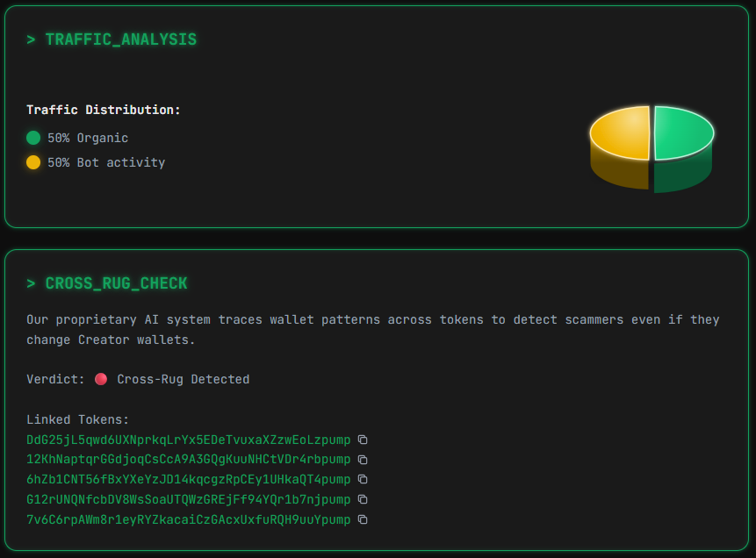Open linked token 6hZb1CNT56fBxYXeYzJD14kqcgzRpCEy1UHkaQT4pump
Image resolution: width=756 pixels, height=558 pixels.
pos(189,480)
